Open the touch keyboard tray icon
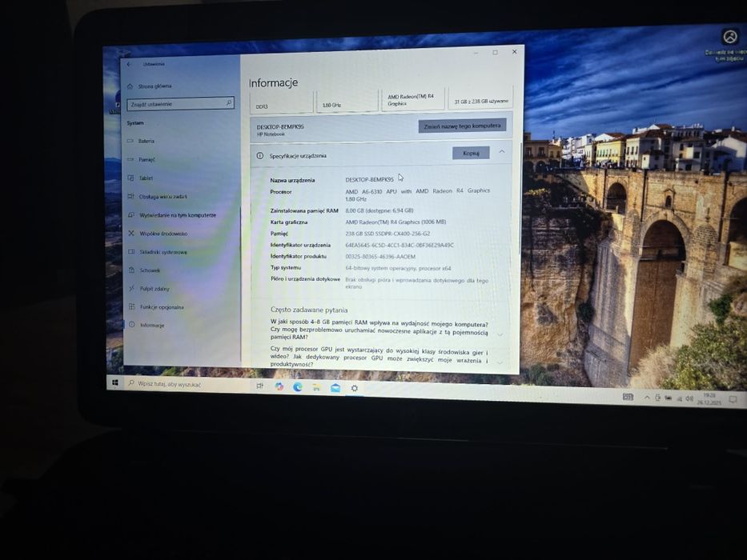The height and width of the screenshot is (560, 747). pos(628,397)
